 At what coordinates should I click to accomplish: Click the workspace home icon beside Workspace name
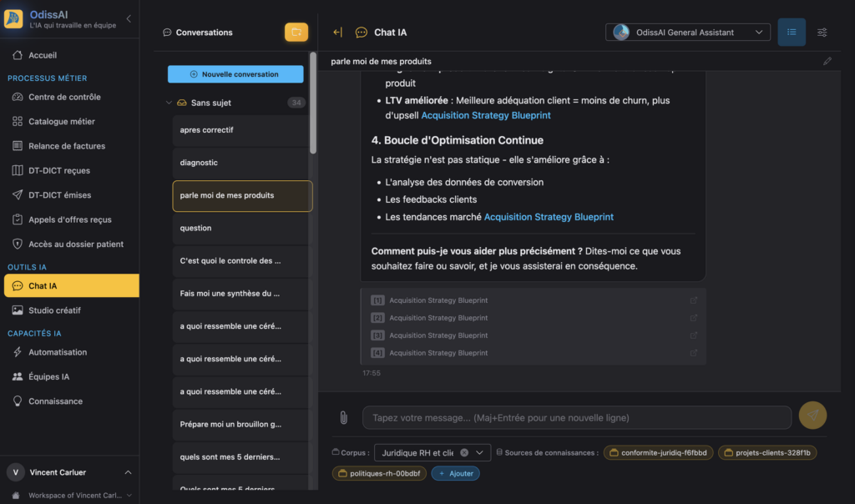point(16,496)
